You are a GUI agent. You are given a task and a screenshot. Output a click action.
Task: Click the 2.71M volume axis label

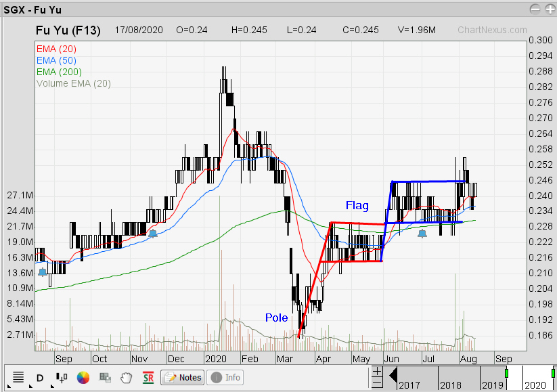[20, 334]
